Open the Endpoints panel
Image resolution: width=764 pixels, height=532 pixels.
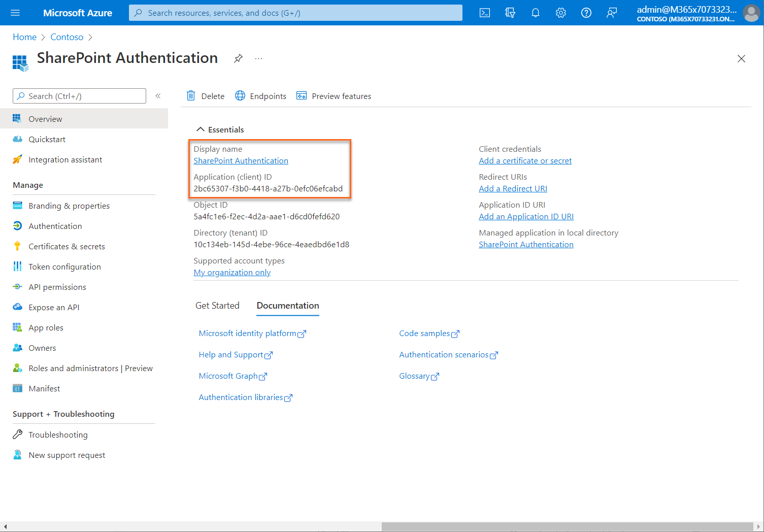click(x=260, y=96)
